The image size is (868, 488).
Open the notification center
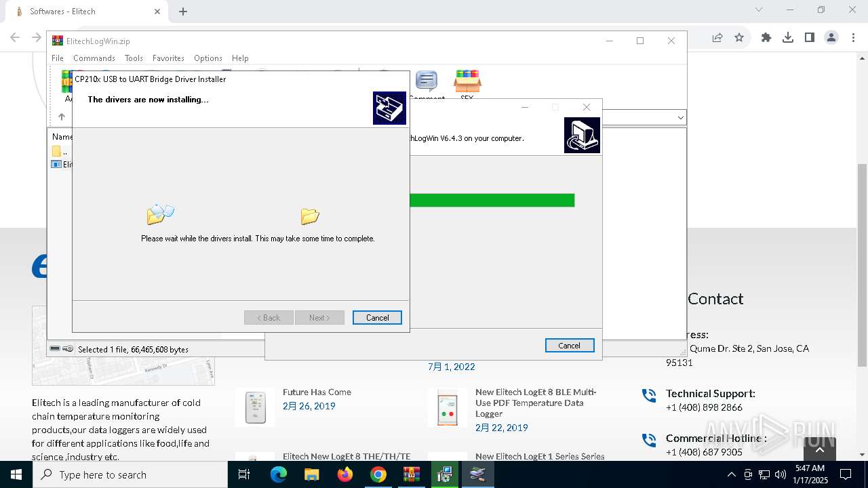click(x=846, y=474)
